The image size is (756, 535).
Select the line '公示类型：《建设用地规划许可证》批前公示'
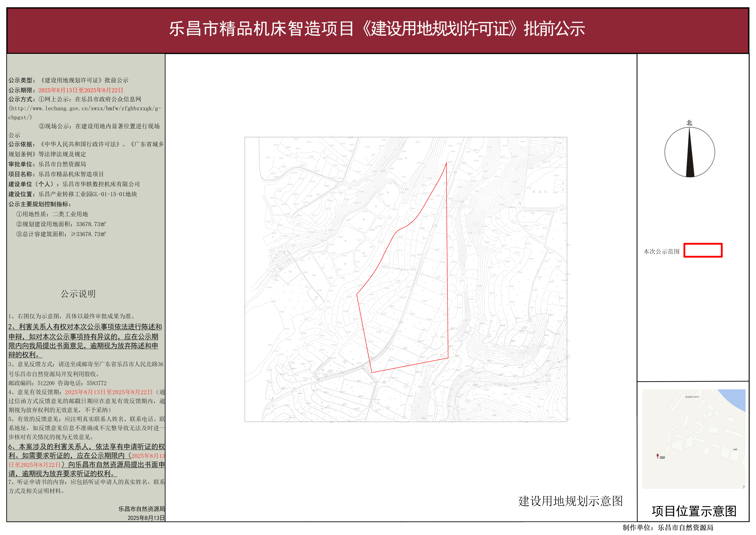pyautogui.click(x=69, y=80)
